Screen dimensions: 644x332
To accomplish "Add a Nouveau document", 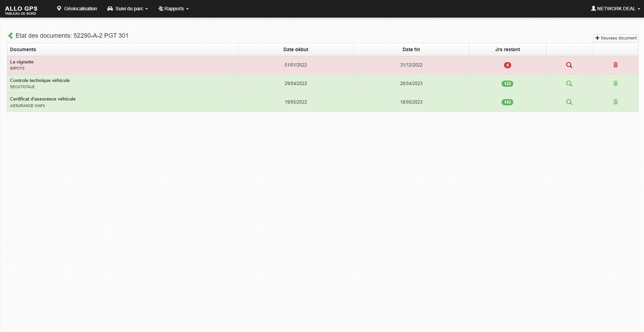I will (x=616, y=38).
